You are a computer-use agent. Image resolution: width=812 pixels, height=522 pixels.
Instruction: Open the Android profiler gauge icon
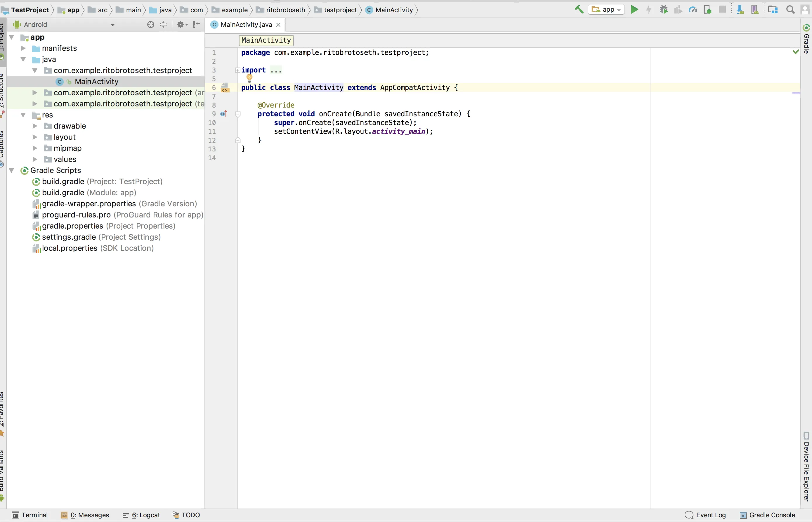[693, 9]
